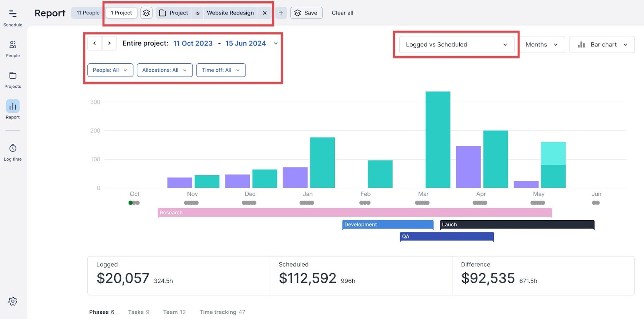Screen dimensions: 644x319
Task: Switch to the Time tracking tab
Action: [x=222, y=312]
